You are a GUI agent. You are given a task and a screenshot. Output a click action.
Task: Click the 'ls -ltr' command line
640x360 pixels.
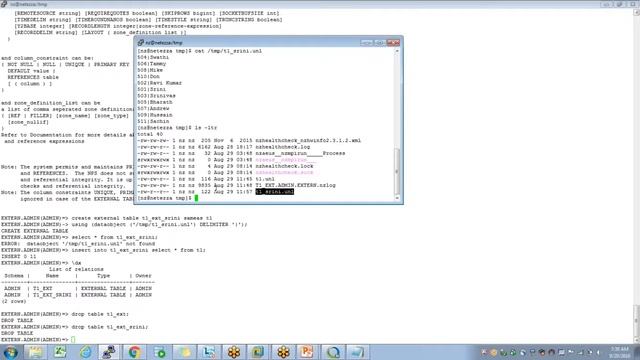pos(206,128)
